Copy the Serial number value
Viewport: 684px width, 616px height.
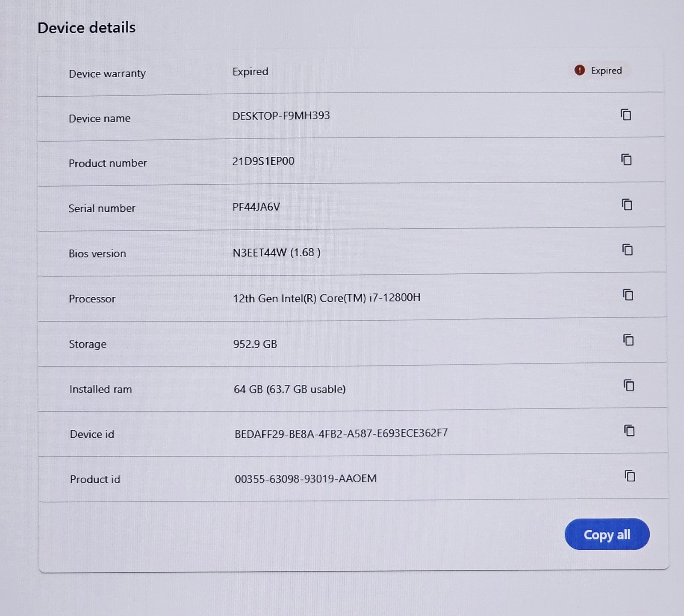coord(627,205)
